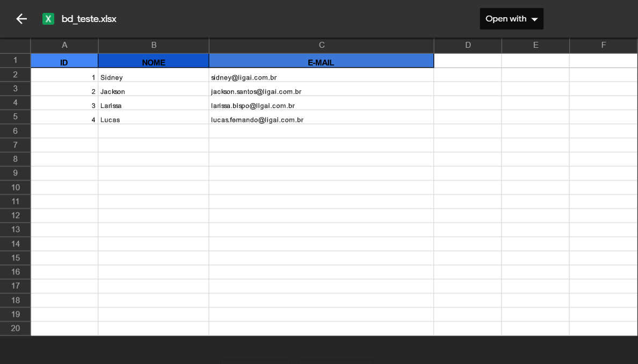
Task: Click lucas.fernando@ligai.com.br email cell
Action: point(322,117)
